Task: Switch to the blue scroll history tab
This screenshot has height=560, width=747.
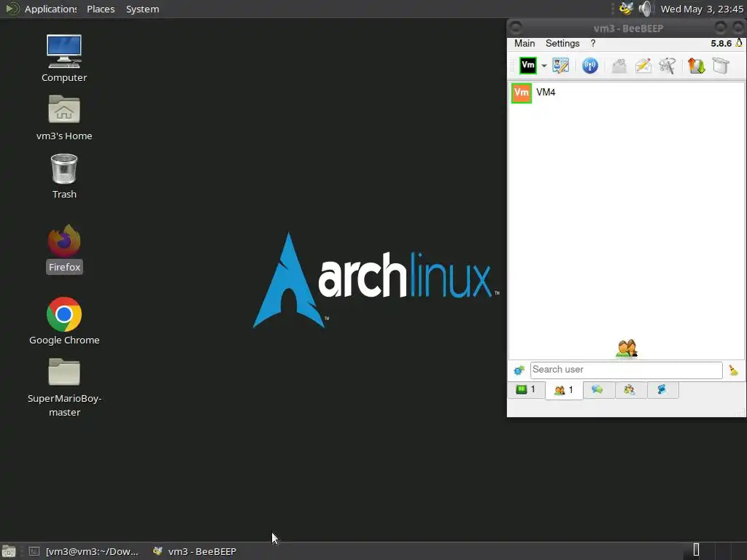Action: tap(662, 390)
